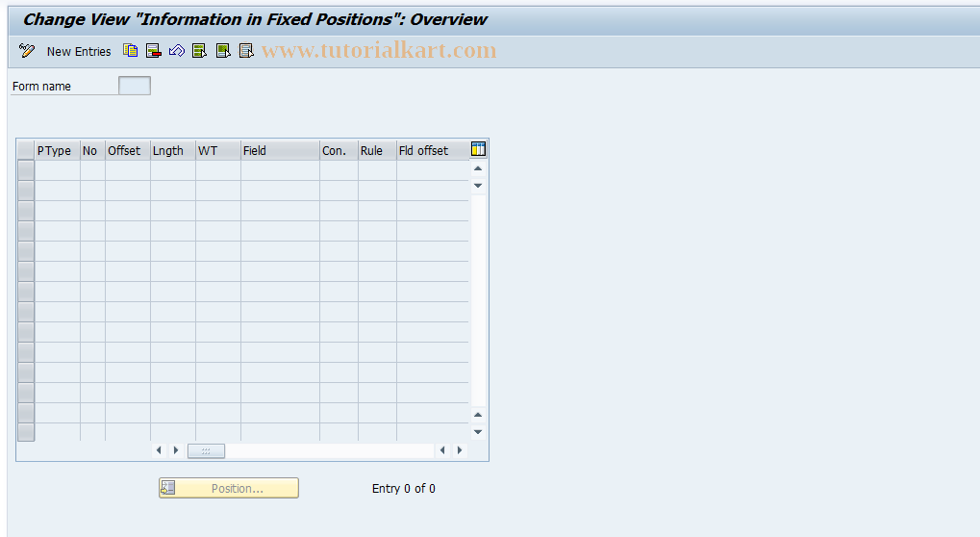Image resolution: width=980 pixels, height=537 pixels.
Task: Click the Delete row icon
Action: coord(154,51)
